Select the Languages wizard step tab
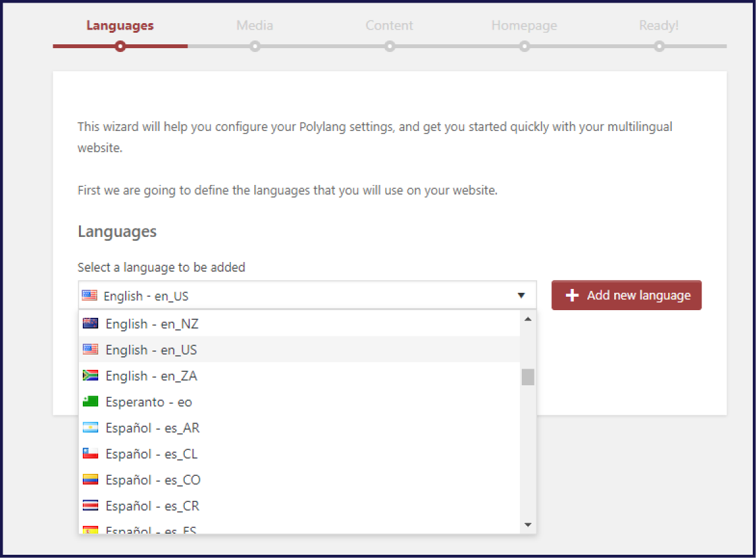The image size is (756, 558). tap(119, 26)
